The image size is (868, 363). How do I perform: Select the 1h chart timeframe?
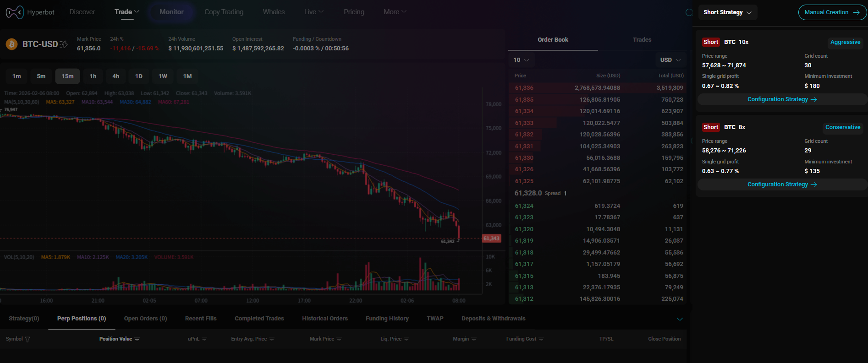tap(93, 76)
